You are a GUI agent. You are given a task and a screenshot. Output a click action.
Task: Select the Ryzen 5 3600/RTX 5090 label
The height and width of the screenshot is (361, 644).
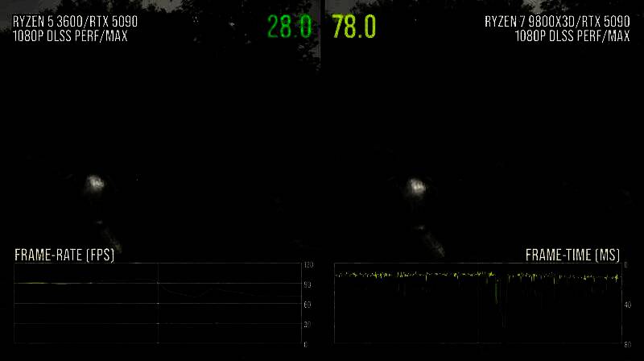(x=69, y=22)
